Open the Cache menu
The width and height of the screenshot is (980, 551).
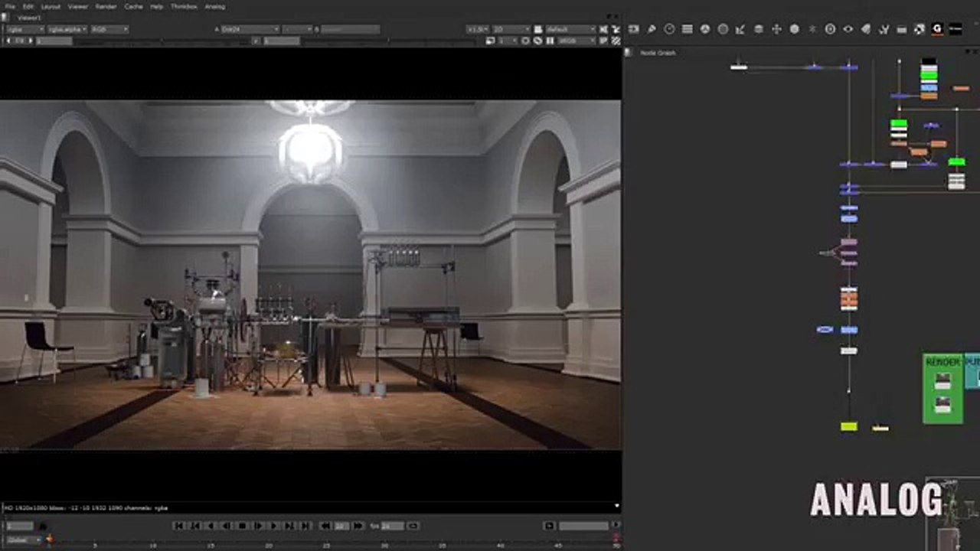click(x=133, y=6)
